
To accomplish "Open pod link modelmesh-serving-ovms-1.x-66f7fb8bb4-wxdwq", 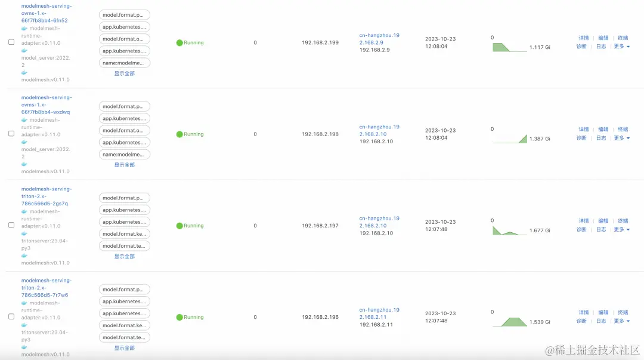I will click(x=47, y=105).
